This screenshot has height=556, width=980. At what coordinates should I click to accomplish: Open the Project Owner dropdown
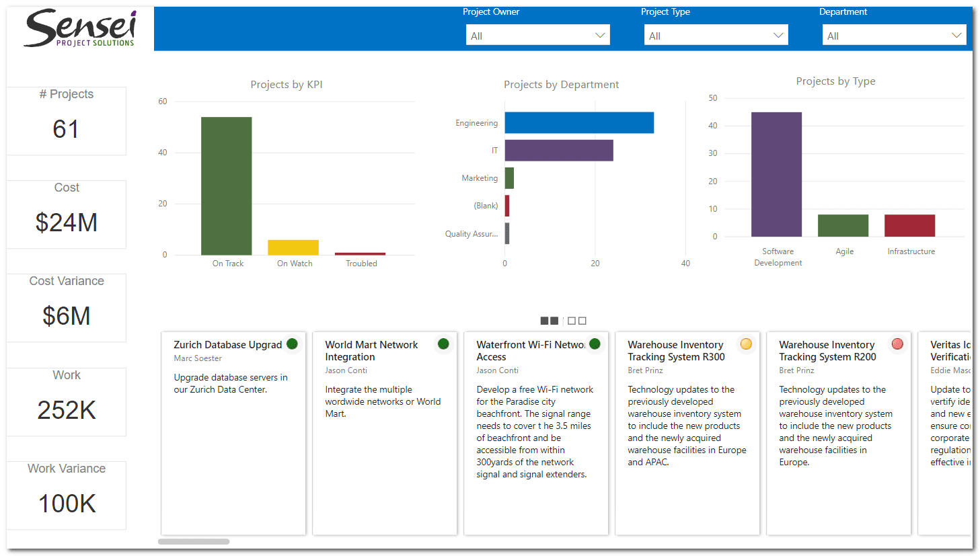pyautogui.click(x=537, y=35)
